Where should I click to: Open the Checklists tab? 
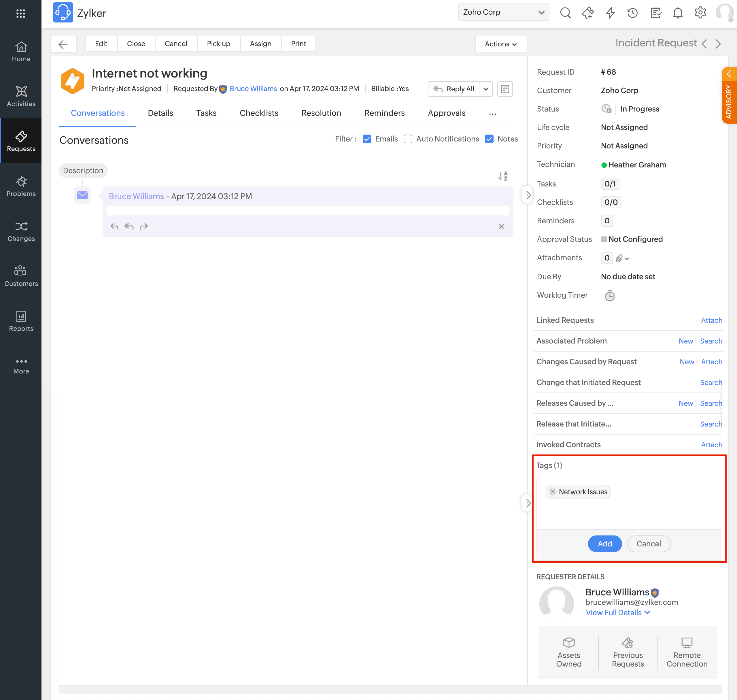[x=259, y=113]
